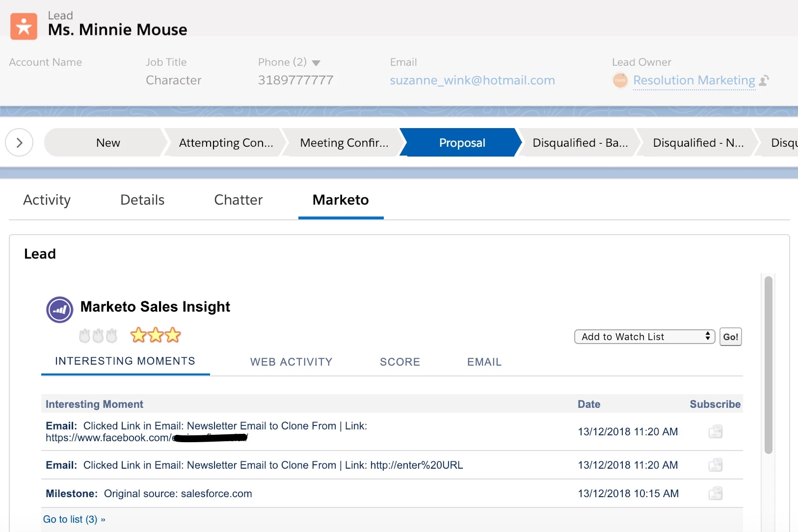Select the Meeting Confir... stage

tap(344, 143)
